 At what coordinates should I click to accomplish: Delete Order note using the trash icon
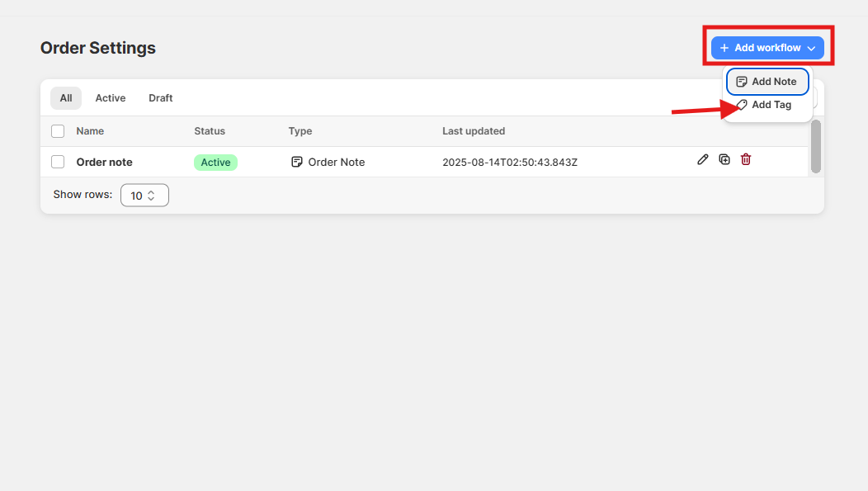tap(746, 159)
